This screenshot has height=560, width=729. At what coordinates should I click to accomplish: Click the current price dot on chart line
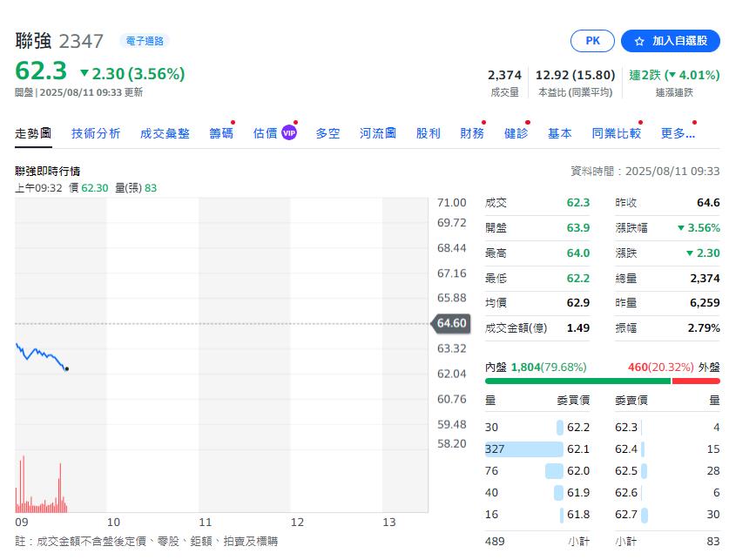tap(67, 369)
